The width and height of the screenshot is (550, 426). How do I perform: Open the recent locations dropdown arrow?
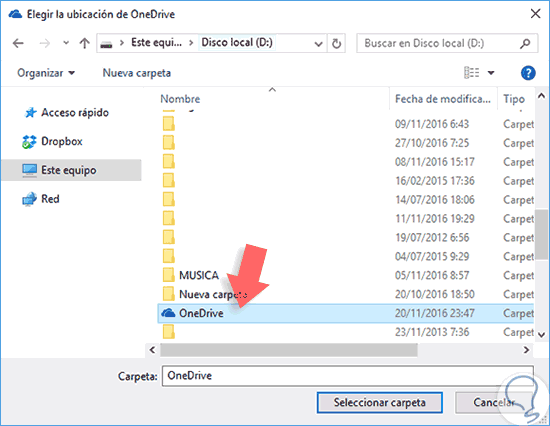coord(66,43)
